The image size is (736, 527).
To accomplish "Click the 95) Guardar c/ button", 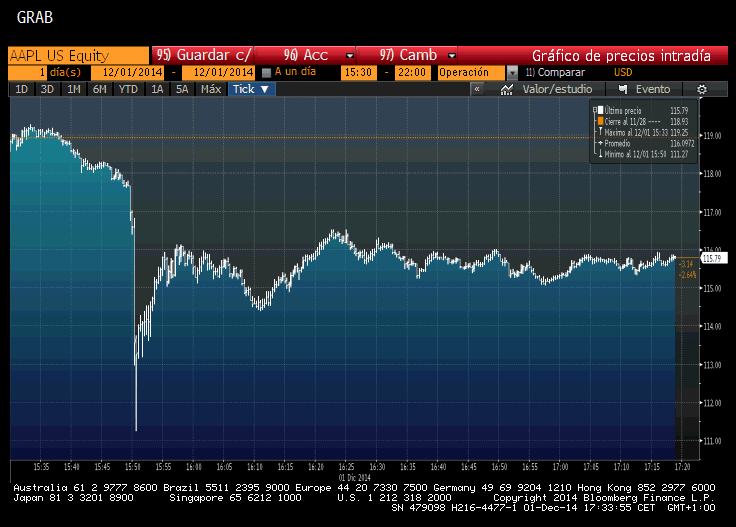I will [203, 55].
